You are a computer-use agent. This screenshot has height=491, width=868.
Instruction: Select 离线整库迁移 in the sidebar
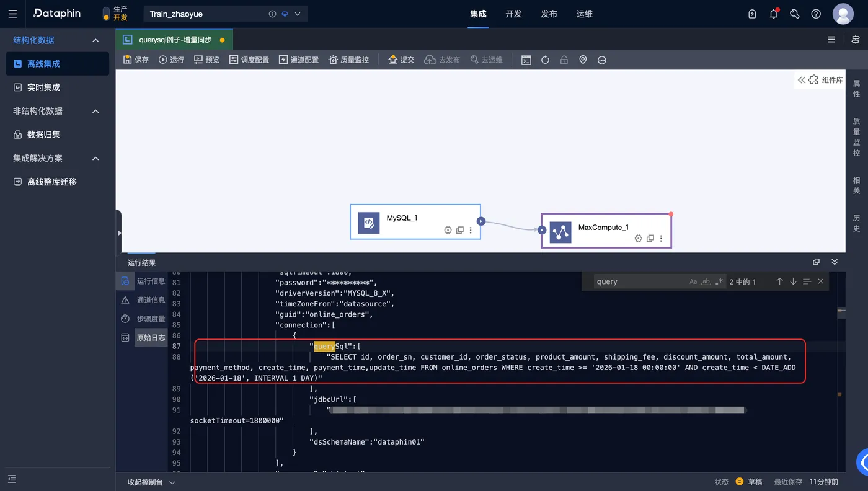pos(58,182)
